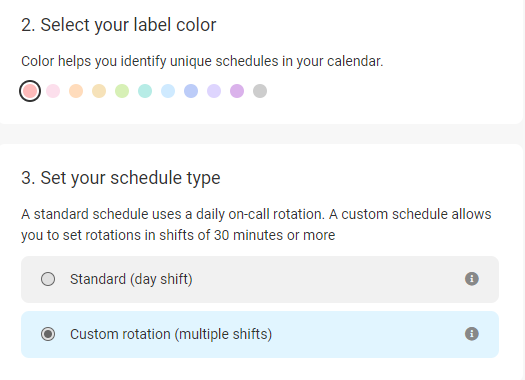Select the Custom rotation radio button
This screenshot has width=525, height=380.
[48, 334]
